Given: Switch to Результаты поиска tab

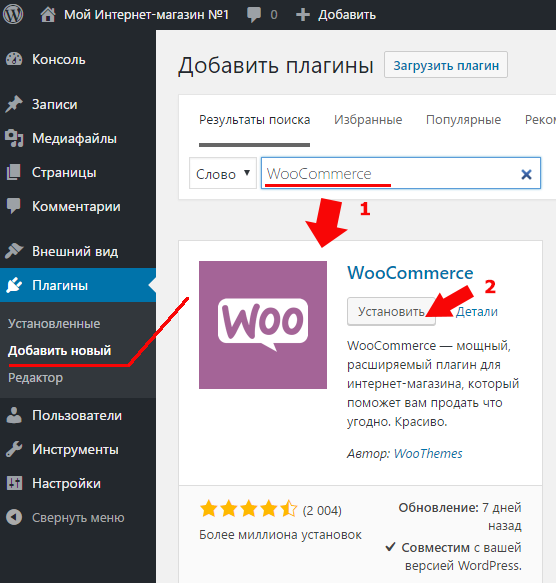Looking at the screenshot, I should pos(254,120).
